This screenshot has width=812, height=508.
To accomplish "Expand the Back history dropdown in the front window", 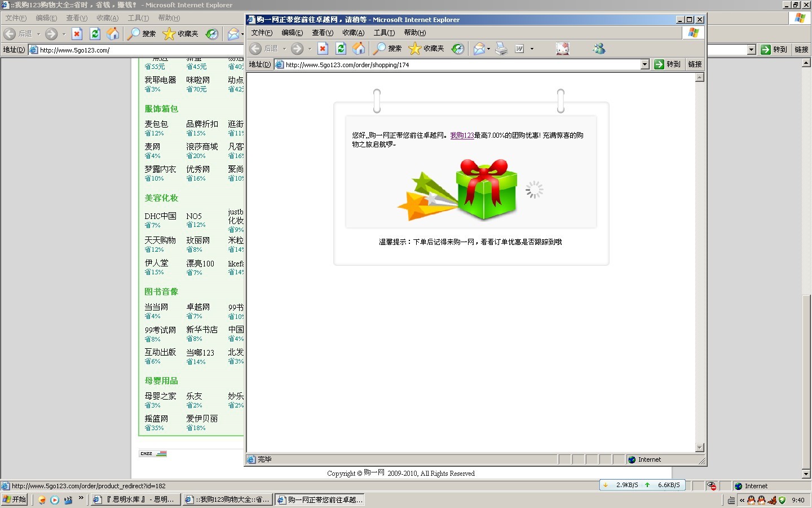I will tap(284, 49).
